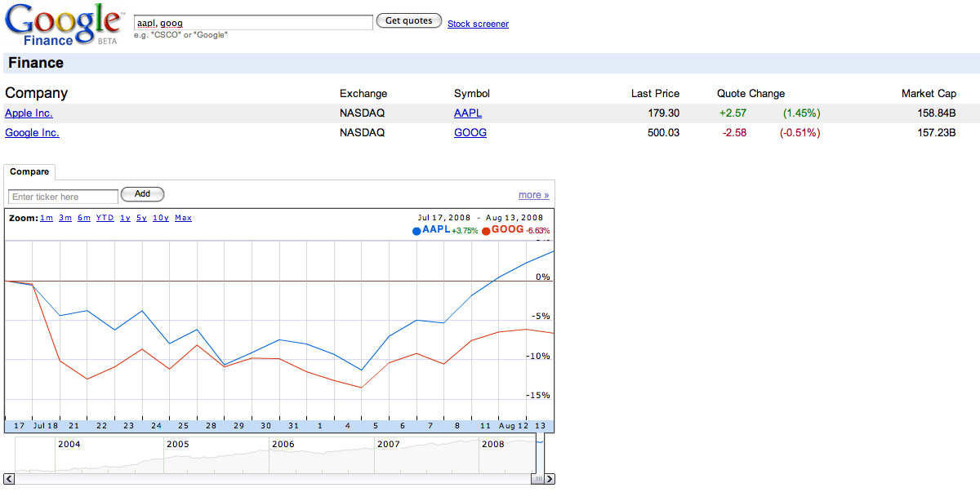Viewport: 980px width, 501px height.
Task: Click the red GOOG legend dot
Action: click(486, 231)
